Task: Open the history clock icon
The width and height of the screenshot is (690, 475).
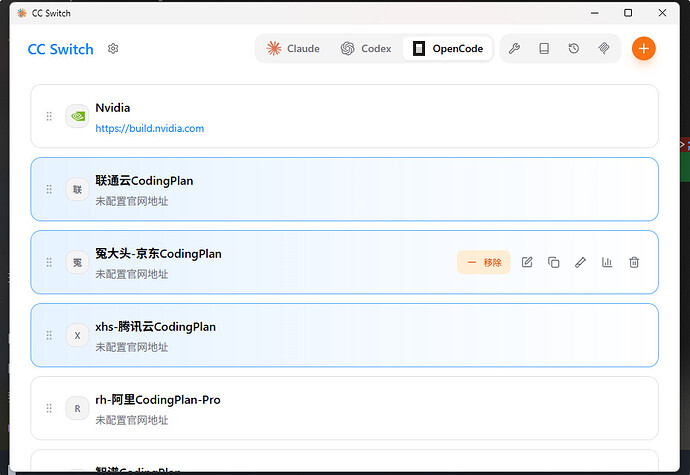Action: tap(573, 48)
